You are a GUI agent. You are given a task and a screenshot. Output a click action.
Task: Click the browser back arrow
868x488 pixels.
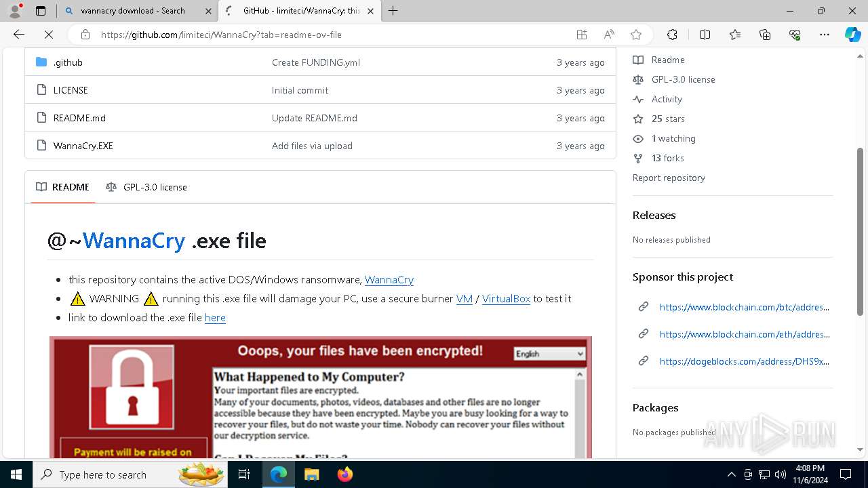[x=19, y=35]
